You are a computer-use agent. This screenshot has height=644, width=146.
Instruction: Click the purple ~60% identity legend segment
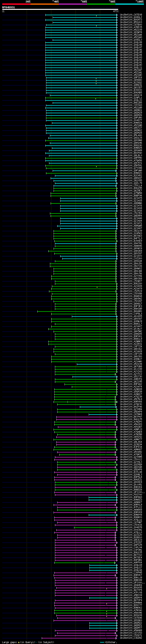[x=73, y=4]
